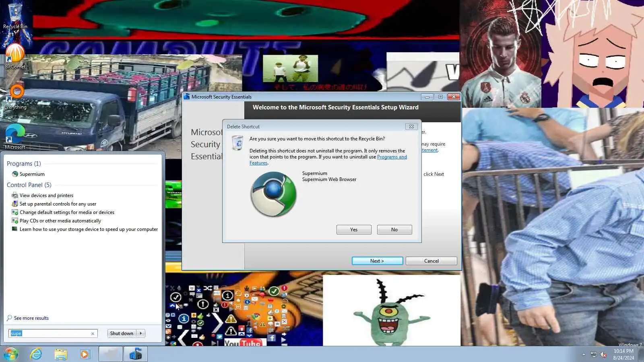Select the blank taskbar window button

pos(110,354)
